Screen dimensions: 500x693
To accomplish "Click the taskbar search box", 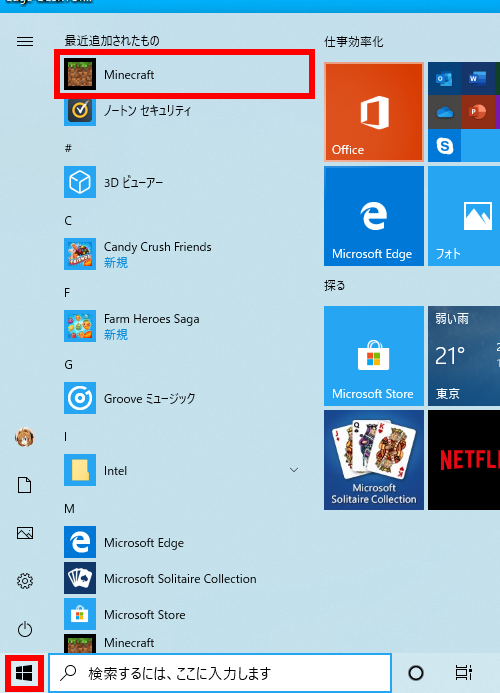I will 220,673.
